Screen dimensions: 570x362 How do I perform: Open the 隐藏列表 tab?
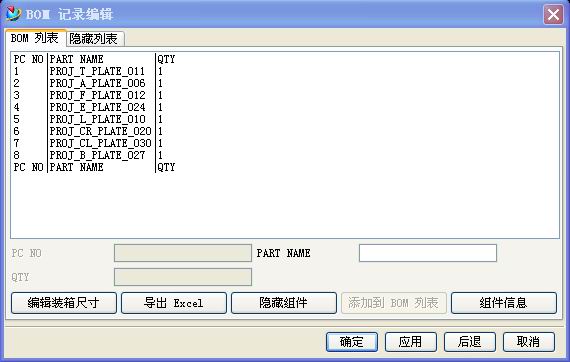[x=95, y=39]
